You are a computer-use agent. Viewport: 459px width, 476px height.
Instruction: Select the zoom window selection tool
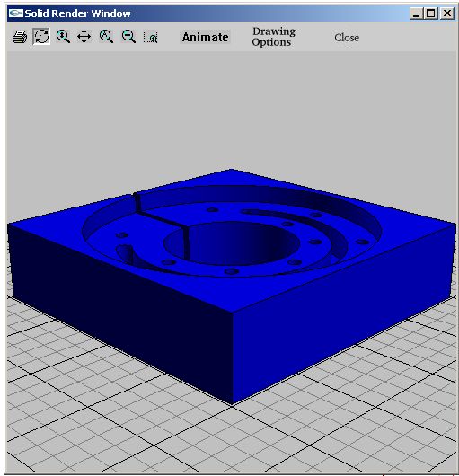pos(151,37)
